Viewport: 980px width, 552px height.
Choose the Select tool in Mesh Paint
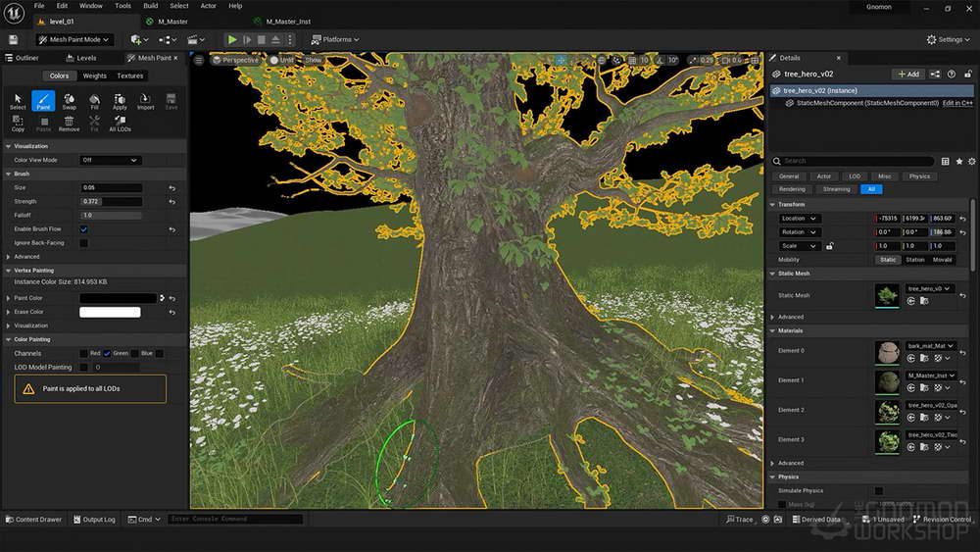click(18, 101)
